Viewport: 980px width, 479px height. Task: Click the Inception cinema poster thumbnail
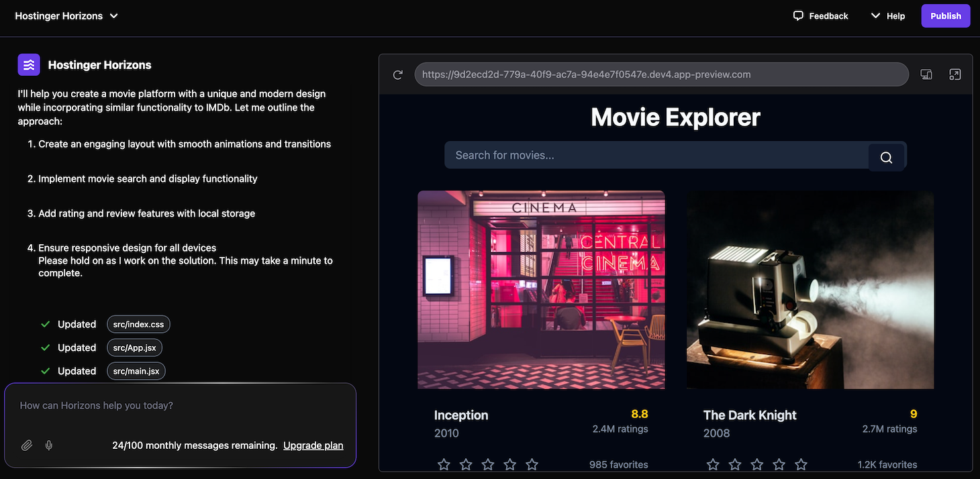click(541, 289)
